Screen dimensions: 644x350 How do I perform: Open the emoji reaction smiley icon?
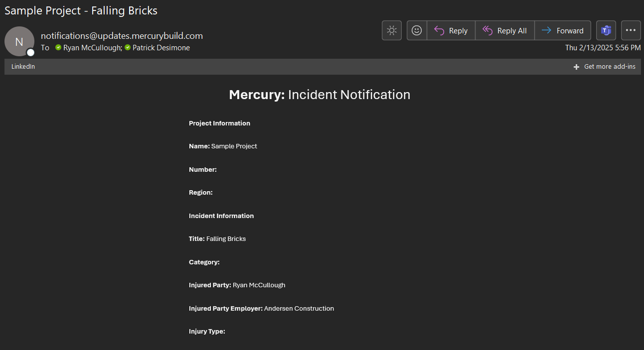coord(417,30)
